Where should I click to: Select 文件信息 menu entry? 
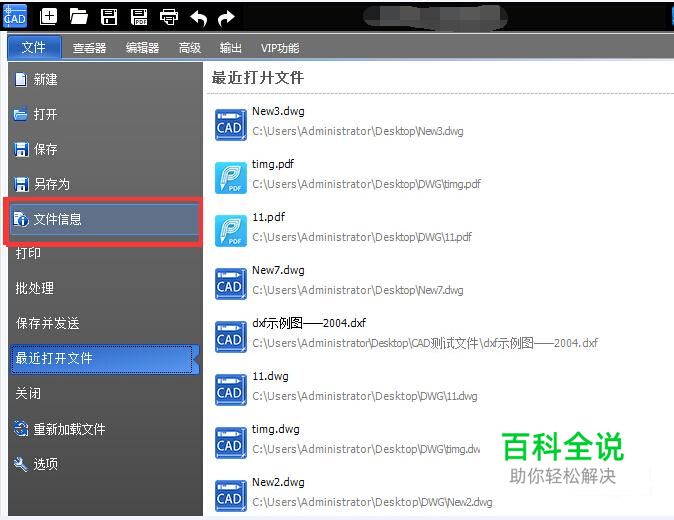(x=105, y=219)
